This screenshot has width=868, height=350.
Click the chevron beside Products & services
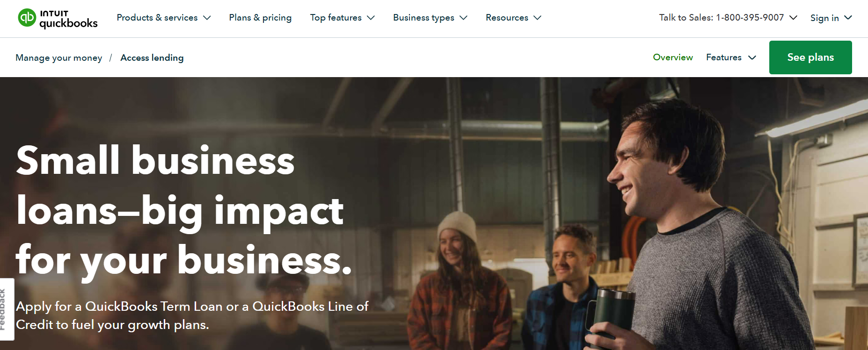coord(207,18)
